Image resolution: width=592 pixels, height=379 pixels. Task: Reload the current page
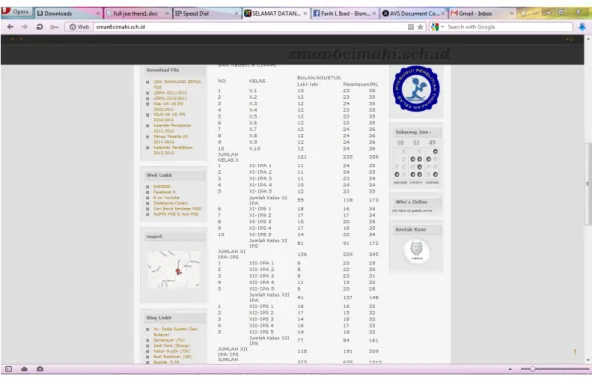click(39, 27)
